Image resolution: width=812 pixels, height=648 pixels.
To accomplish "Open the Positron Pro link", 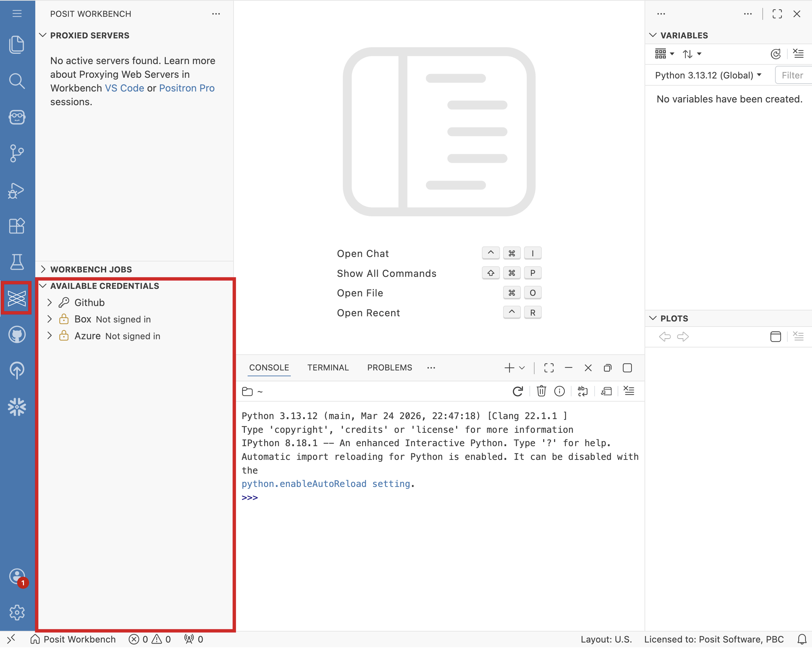I will (x=187, y=88).
